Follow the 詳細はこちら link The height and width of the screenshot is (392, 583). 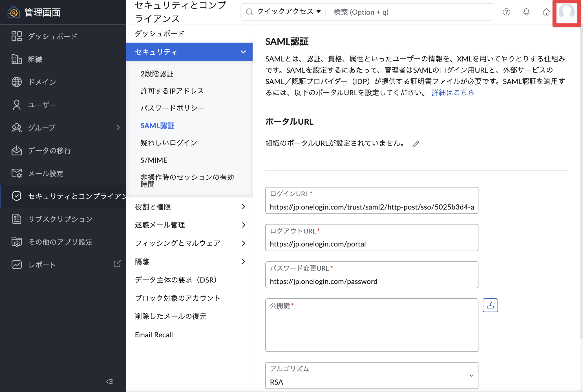pos(453,93)
